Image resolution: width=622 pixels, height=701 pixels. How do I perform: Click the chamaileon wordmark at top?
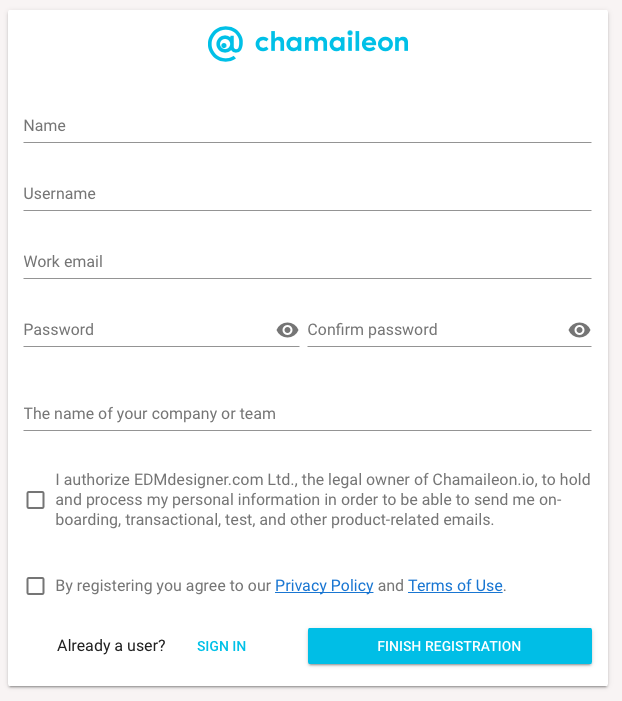[x=331, y=43]
